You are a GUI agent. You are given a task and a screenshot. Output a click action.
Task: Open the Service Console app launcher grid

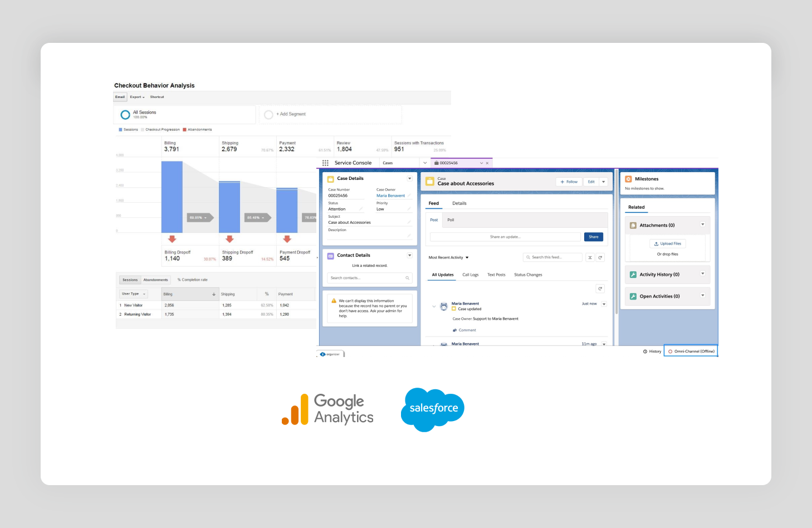325,163
